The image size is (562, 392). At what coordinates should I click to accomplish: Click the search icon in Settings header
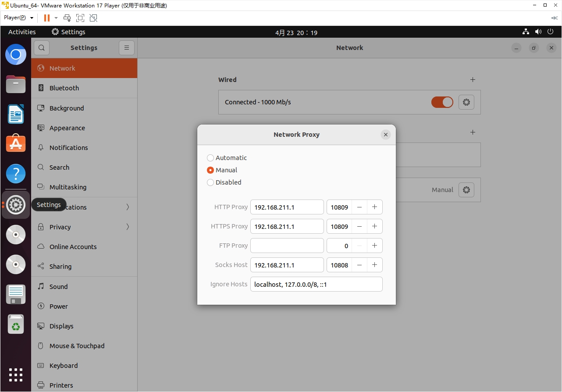point(42,48)
